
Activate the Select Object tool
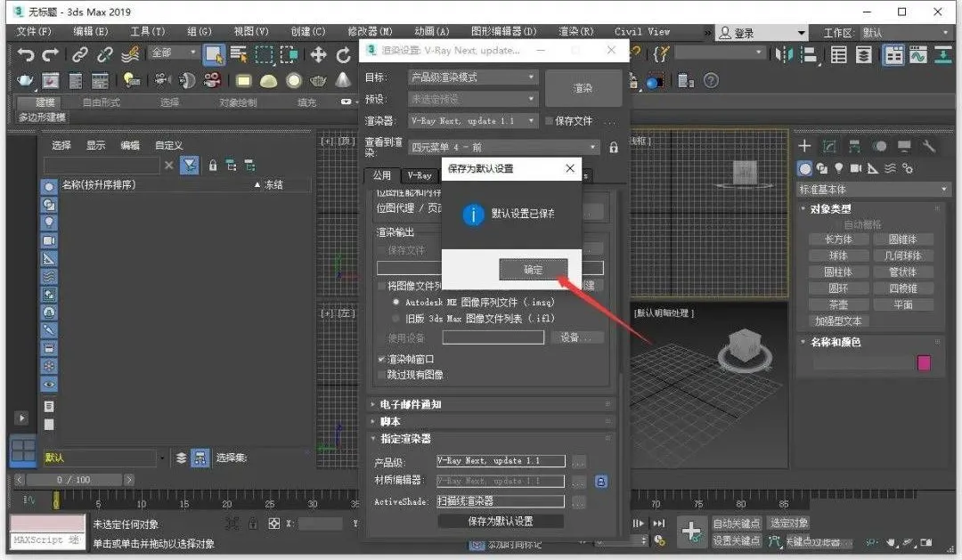pos(214,54)
